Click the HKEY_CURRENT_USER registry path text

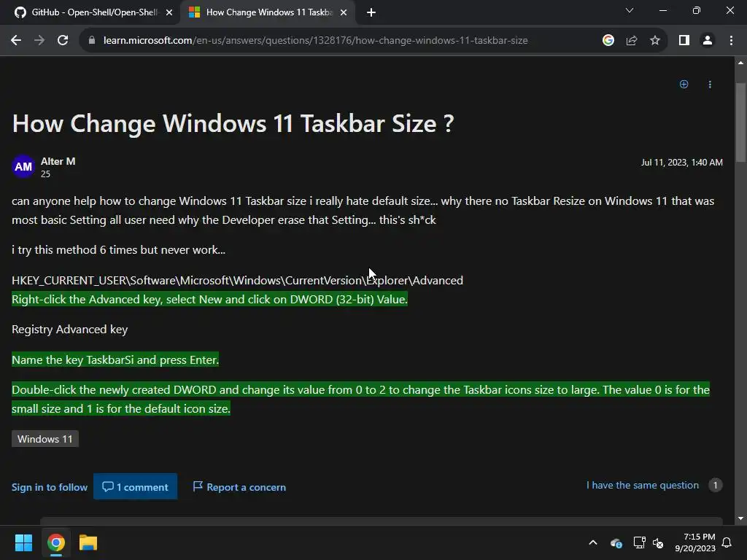237,280
